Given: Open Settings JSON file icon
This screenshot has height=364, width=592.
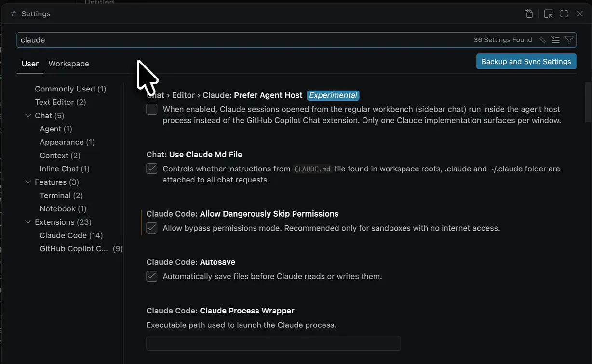Looking at the screenshot, I should pyautogui.click(x=529, y=14).
